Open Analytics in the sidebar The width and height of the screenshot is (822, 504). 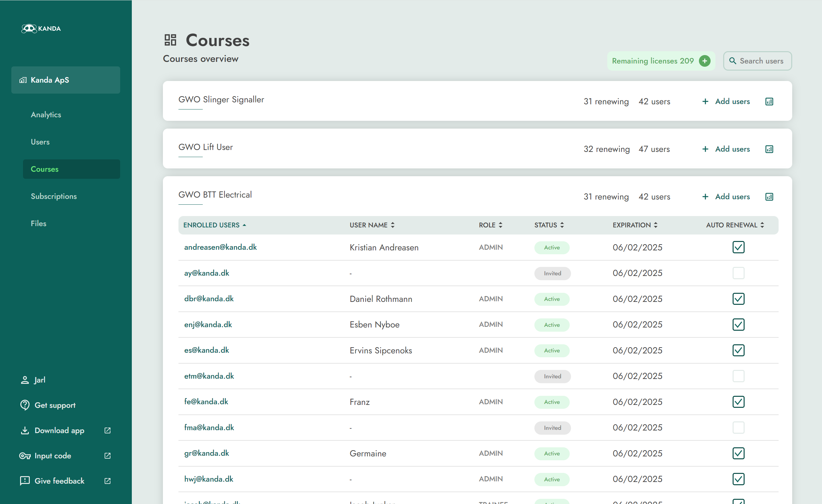(x=46, y=115)
